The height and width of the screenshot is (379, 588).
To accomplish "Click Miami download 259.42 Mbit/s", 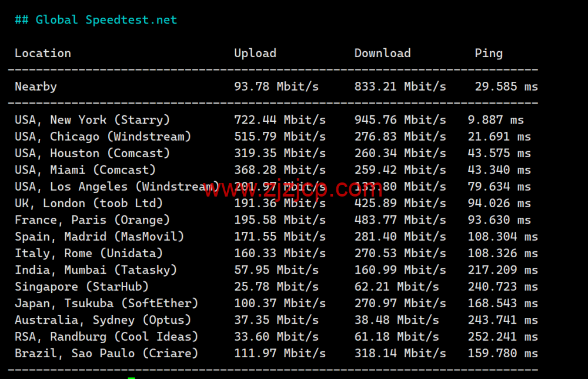I will 400,170.
